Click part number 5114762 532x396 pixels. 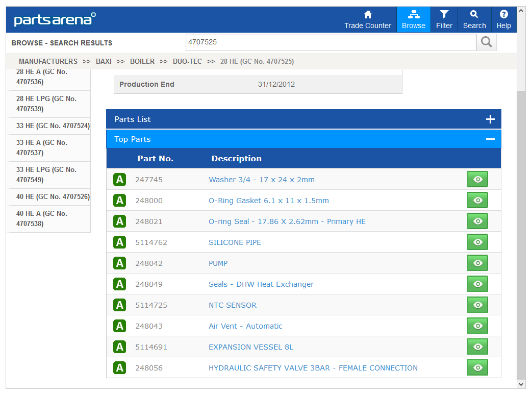coord(151,242)
